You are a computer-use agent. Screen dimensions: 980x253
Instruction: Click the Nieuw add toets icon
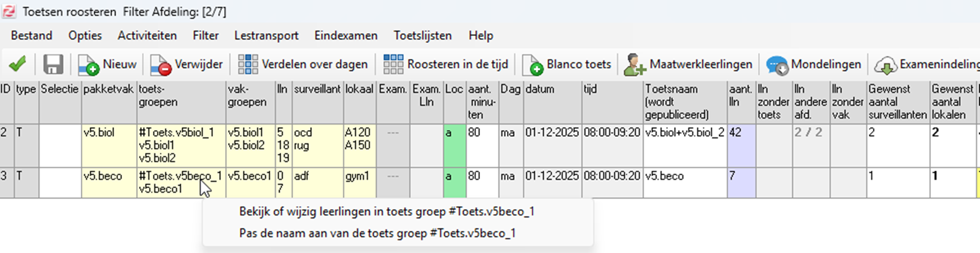click(89, 65)
